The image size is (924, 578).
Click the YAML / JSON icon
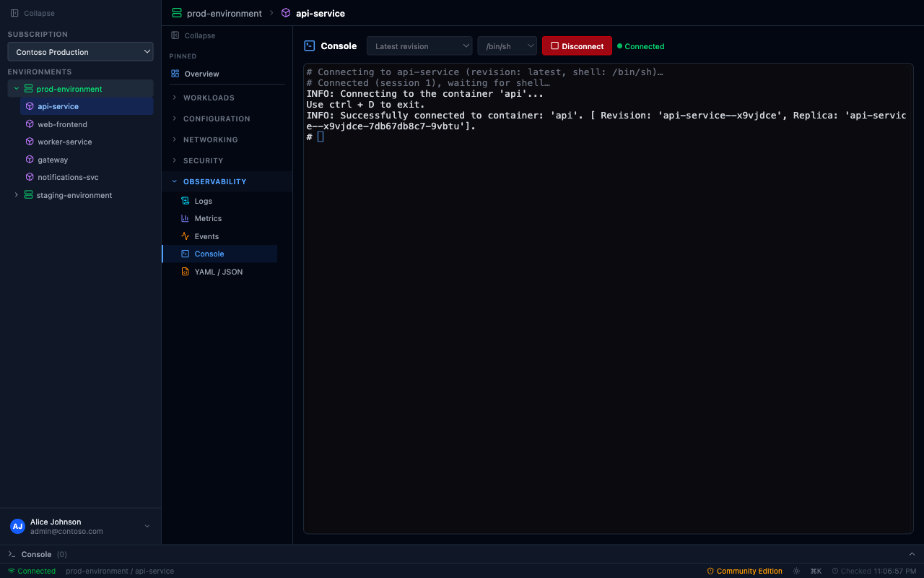click(x=187, y=272)
